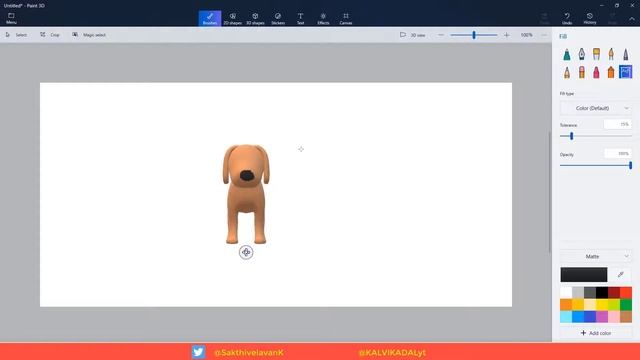Viewport: 640px width, 360px height.
Task: Click the zoom slider handle
Action: click(x=474, y=35)
